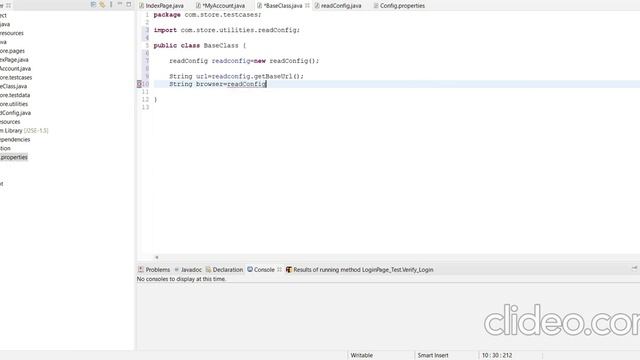
Task: Select the ore.testcases package in explorer
Action: pos(16,78)
